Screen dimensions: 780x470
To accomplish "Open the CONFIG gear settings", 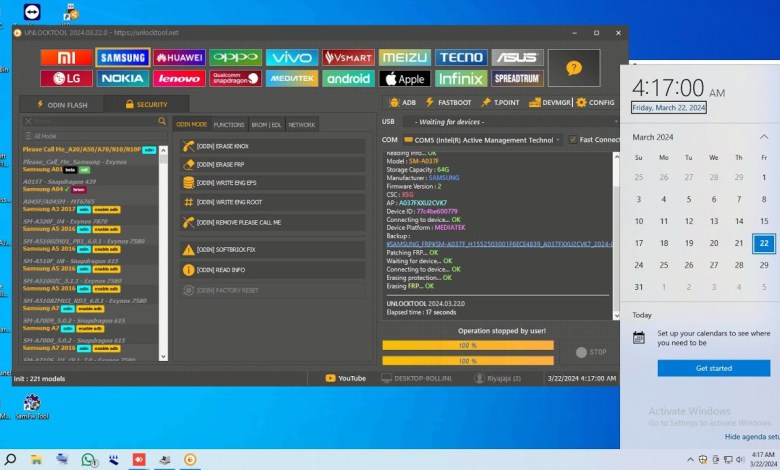I will (595, 102).
